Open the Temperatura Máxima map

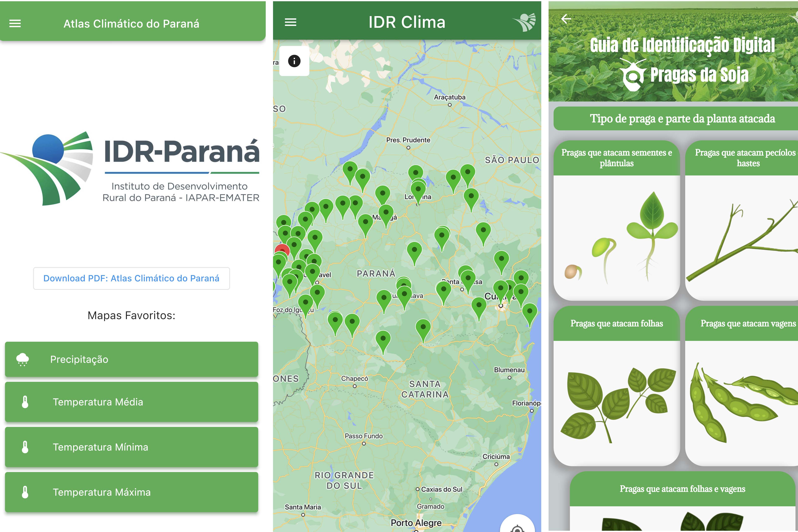[x=131, y=492]
